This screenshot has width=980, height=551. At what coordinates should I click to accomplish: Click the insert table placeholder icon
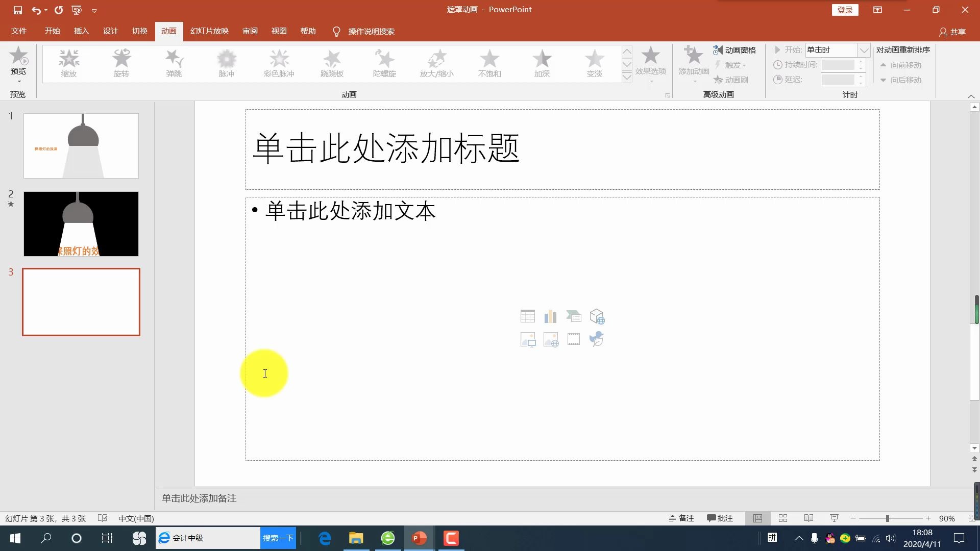(527, 316)
